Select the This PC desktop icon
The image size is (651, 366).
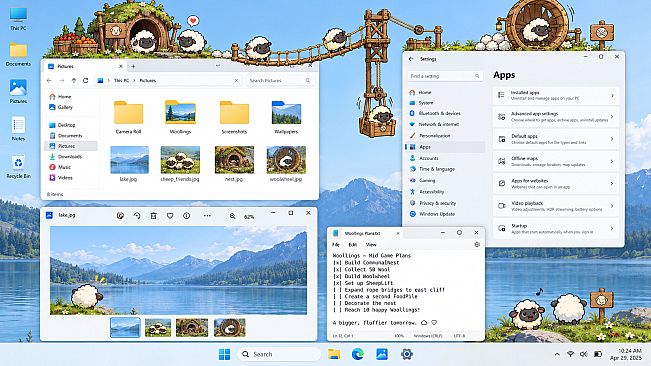pos(18,19)
